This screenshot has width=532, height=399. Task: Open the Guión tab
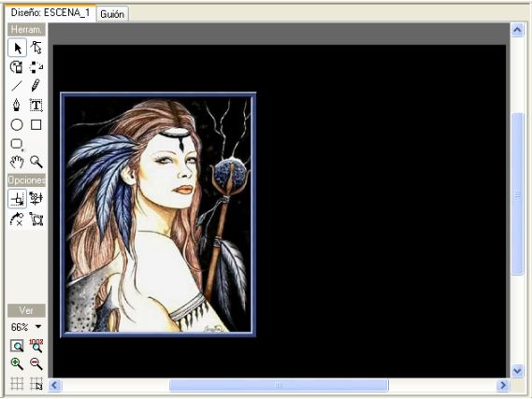[112, 14]
